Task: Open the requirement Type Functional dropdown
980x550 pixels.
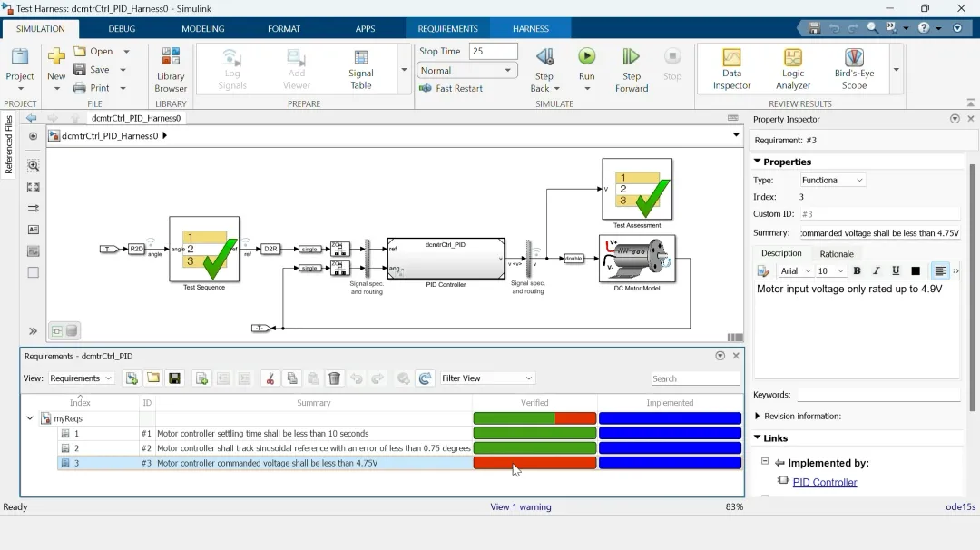Action: [x=832, y=180]
